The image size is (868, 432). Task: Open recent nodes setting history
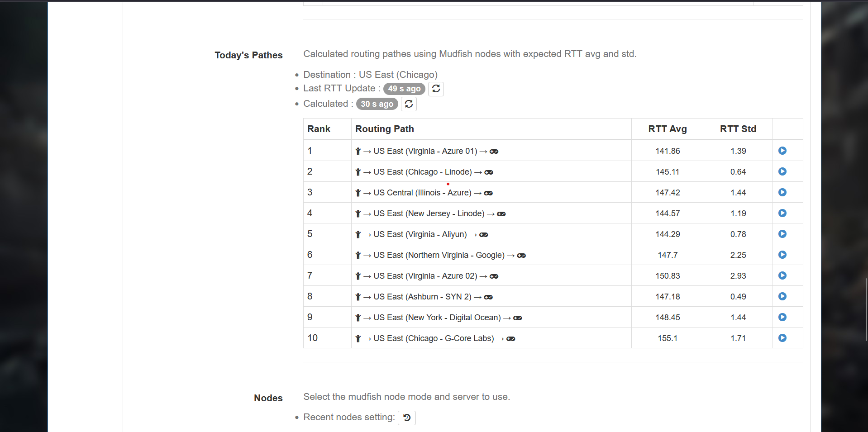(x=407, y=418)
